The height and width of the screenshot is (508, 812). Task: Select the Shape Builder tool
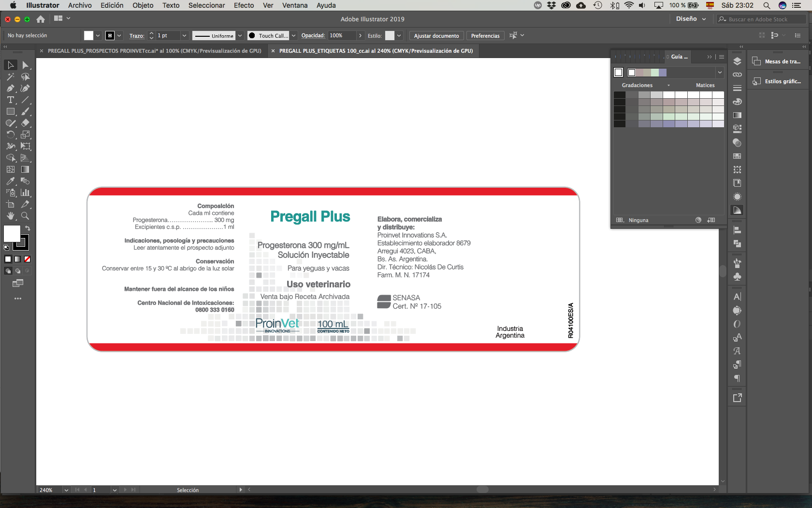[x=11, y=158]
